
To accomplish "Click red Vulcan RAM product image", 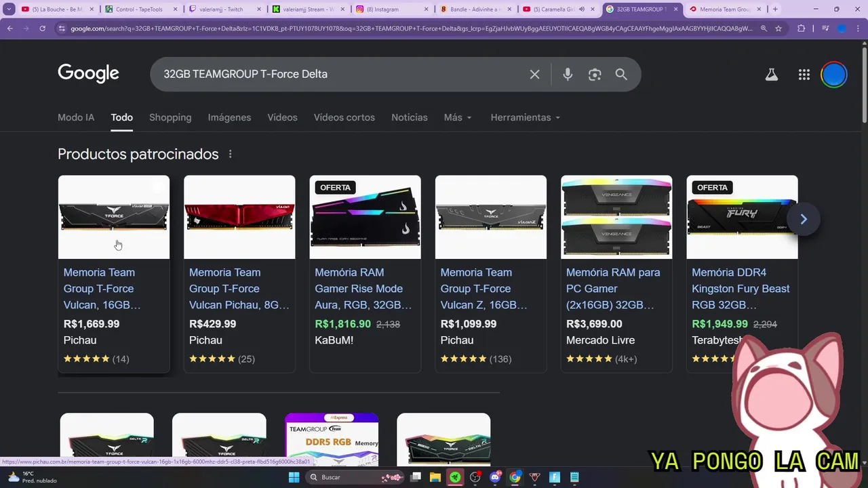I will [239, 217].
